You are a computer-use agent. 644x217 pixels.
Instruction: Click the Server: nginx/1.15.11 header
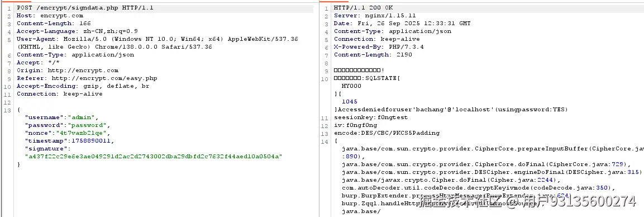pyautogui.click(x=375, y=16)
